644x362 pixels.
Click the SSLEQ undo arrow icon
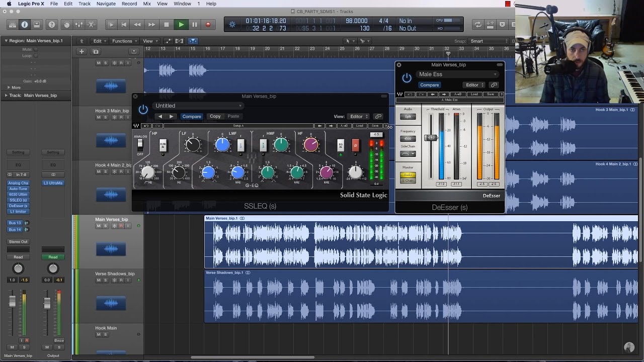pyautogui.click(x=146, y=126)
